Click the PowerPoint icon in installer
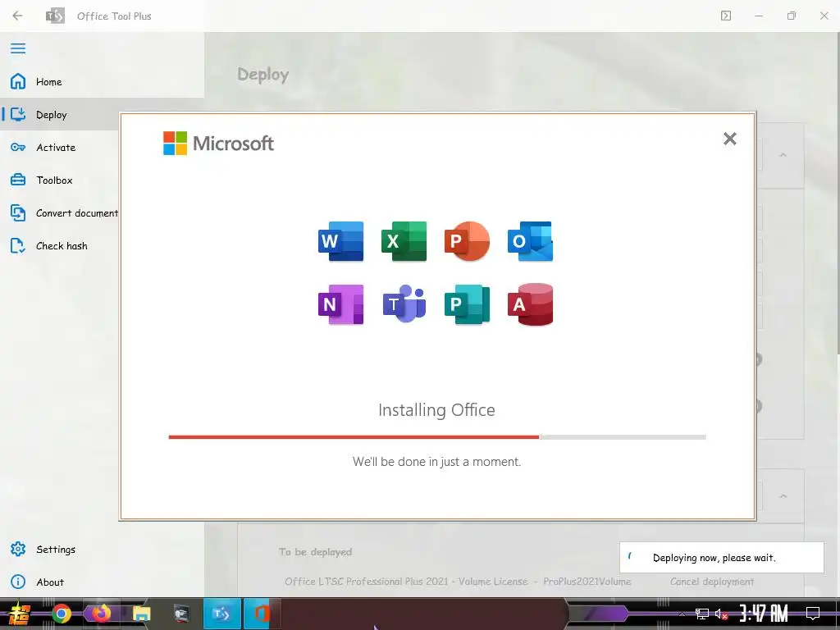The height and width of the screenshot is (630, 840). pos(467,241)
